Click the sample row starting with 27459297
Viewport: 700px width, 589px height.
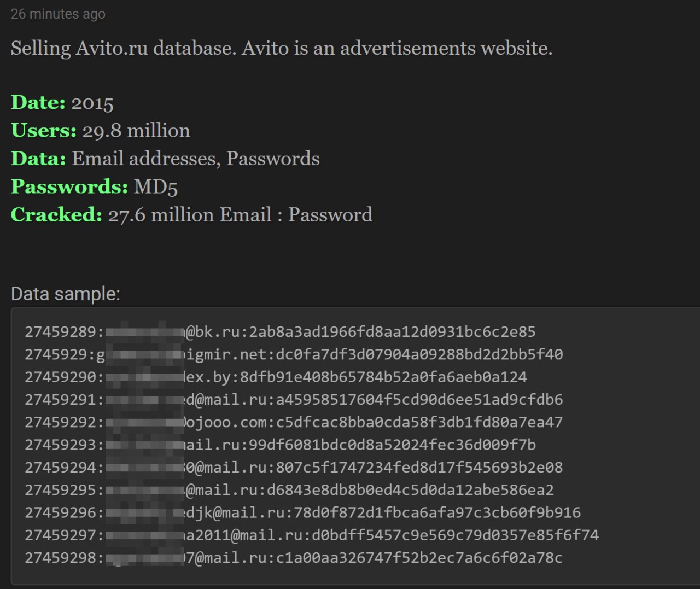pos(312,535)
